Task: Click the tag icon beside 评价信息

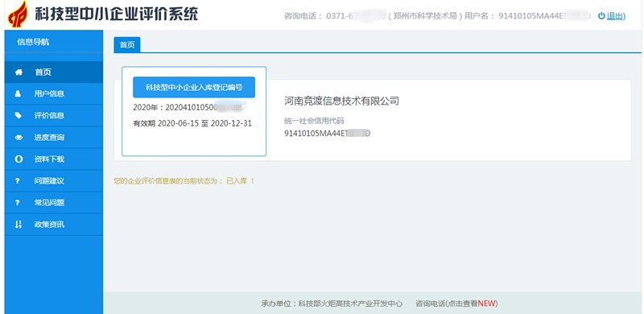Action: [19, 115]
